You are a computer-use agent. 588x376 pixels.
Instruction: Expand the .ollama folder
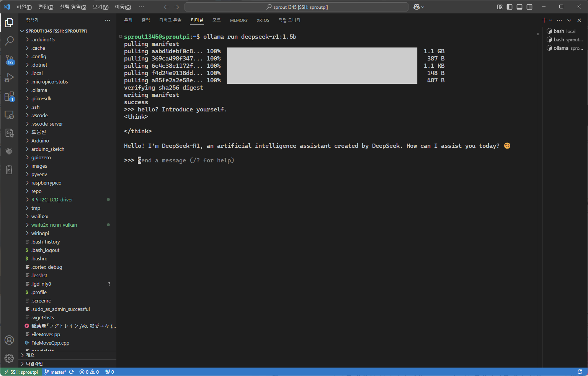pyautogui.click(x=67, y=90)
